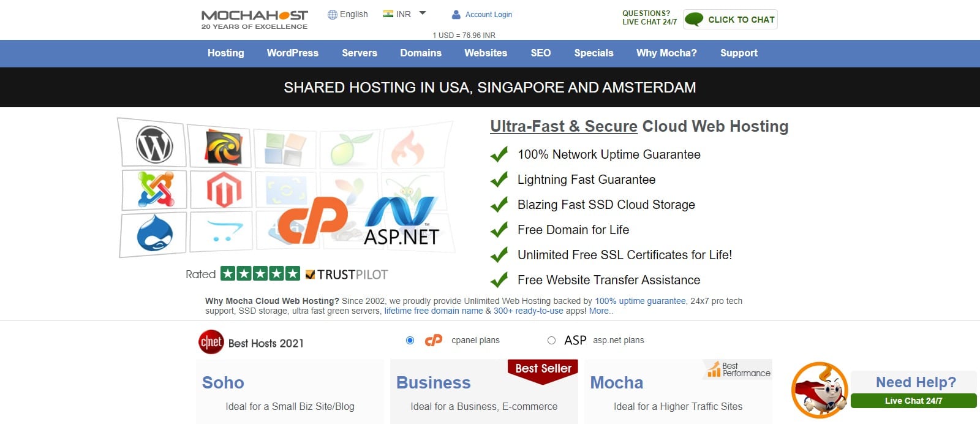
Task: Click Free Website Transfer Assistance text
Action: (609, 280)
